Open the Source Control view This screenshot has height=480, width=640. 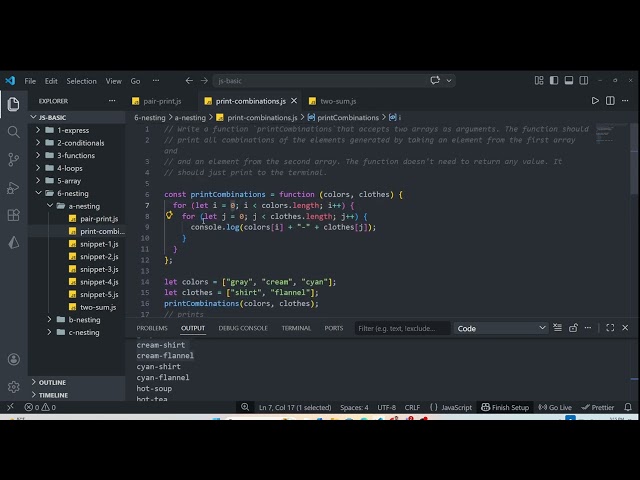click(x=13, y=159)
